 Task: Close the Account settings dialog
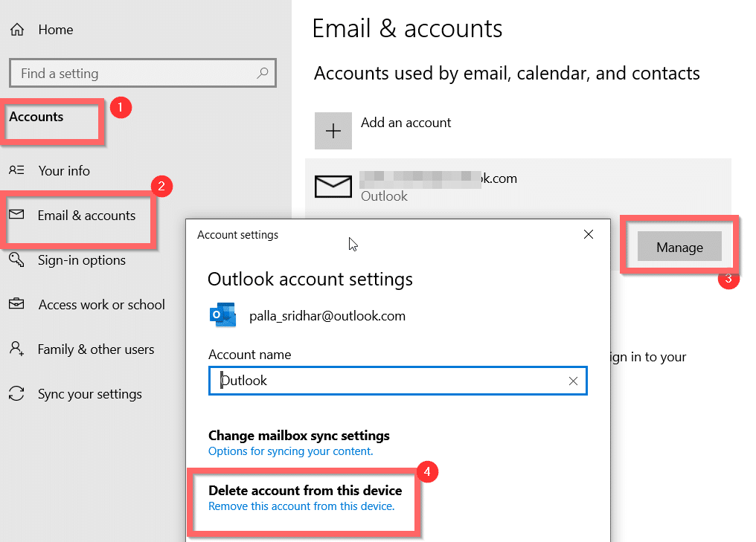pyautogui.click(x=588, y=235)
